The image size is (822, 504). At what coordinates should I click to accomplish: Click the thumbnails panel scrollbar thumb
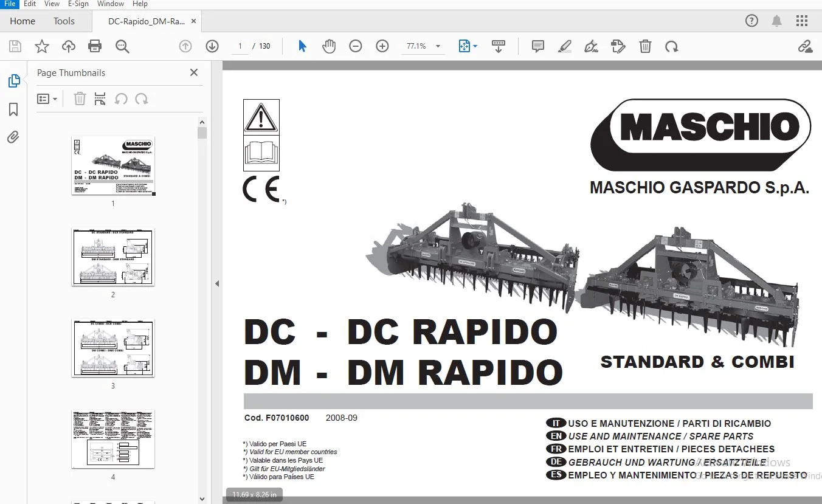coord(202,133)
